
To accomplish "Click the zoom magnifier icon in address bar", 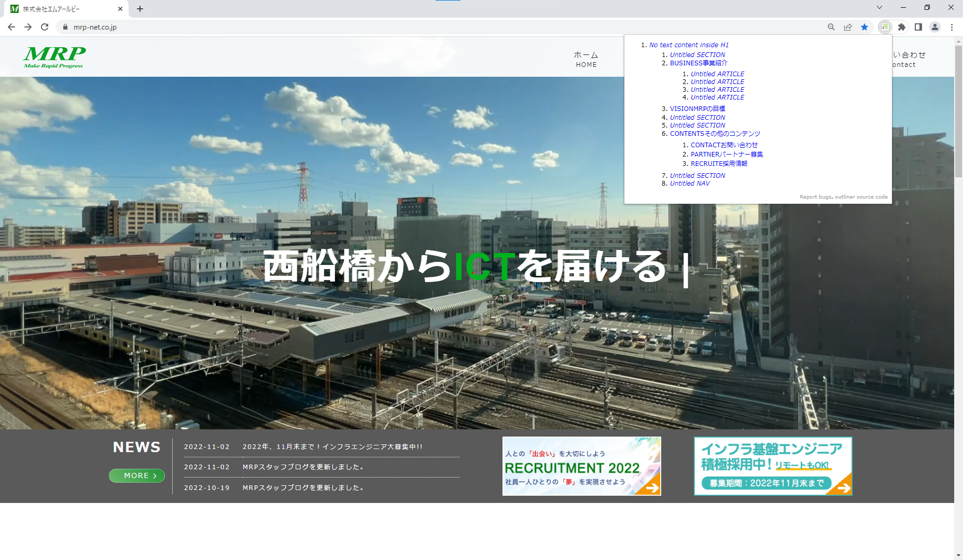I will 831,27.
